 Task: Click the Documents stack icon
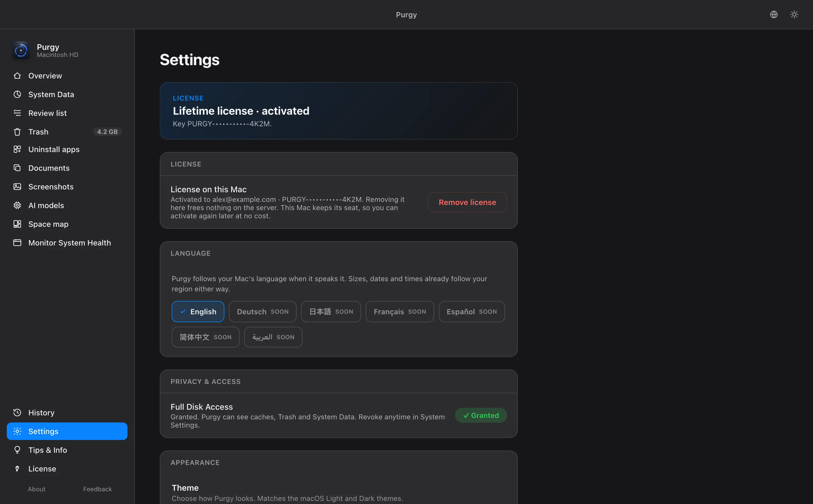click(17, 168)
